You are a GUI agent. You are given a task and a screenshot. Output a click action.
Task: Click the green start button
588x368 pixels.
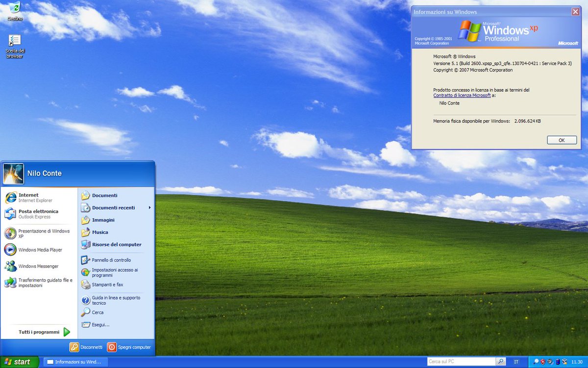coord(20,362)
